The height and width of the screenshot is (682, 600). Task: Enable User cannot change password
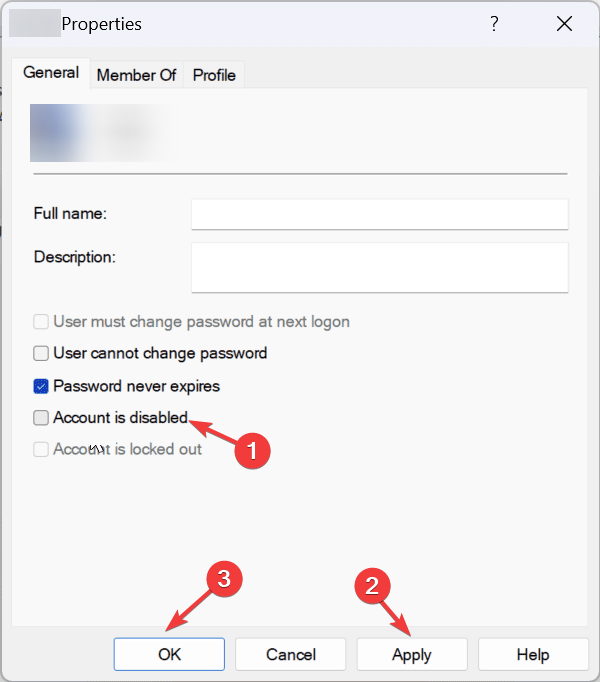tap(41, 353)
